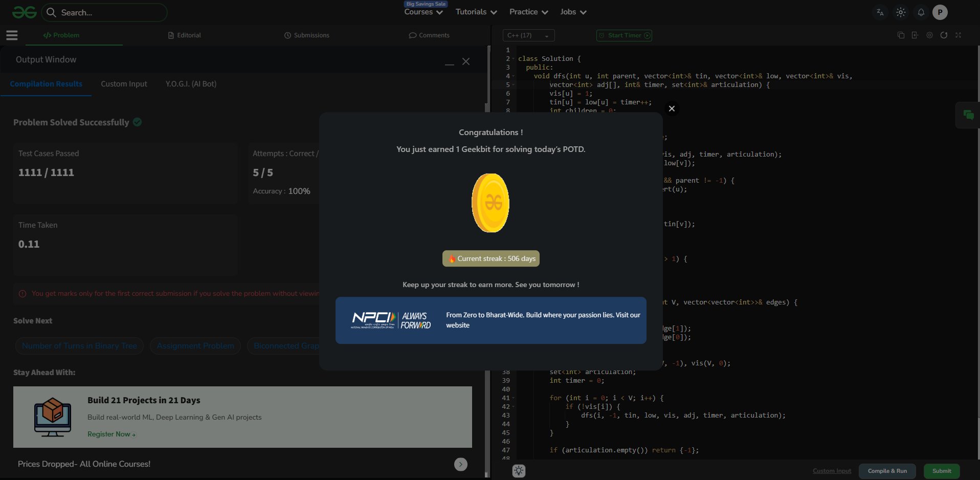Open the language translate icon
This screenshot has width=980, height=480.
[x=880, y=12]
